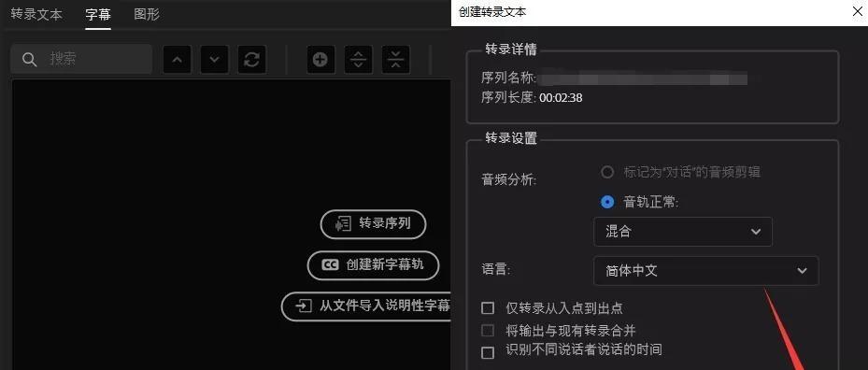Viewport: 868px width, 370px height.
Task: Switch to the 转录文本 tab
Action: pyautogui.click(x=36, y=14)
